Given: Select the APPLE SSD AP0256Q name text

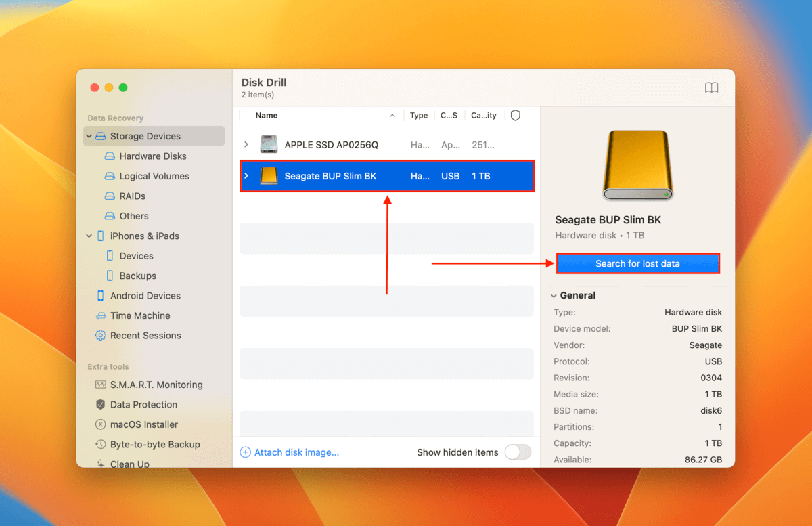Looking at the screenshot, I should 332,144.
